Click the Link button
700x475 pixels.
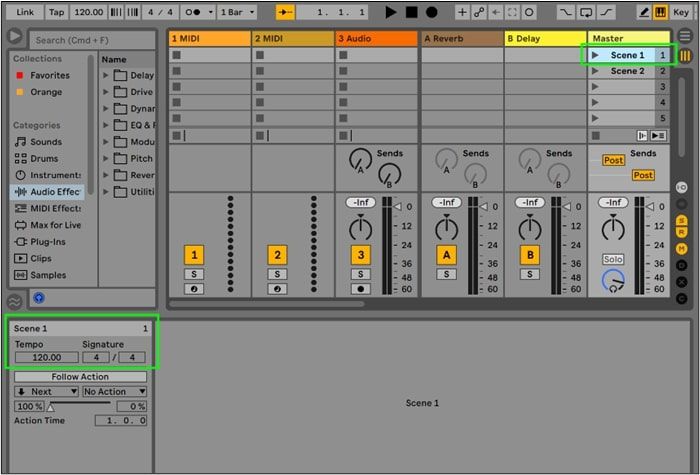coord(25,12)
